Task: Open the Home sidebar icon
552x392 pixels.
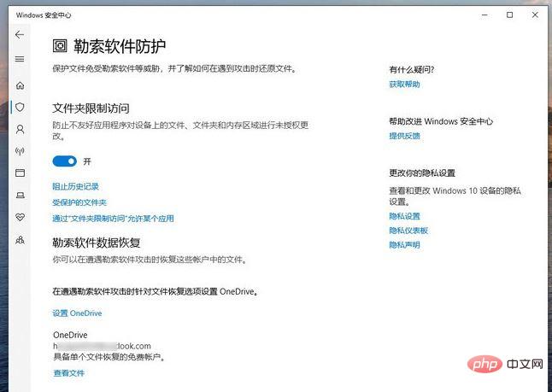Action: pyautogui.click(x=20, y=85)
